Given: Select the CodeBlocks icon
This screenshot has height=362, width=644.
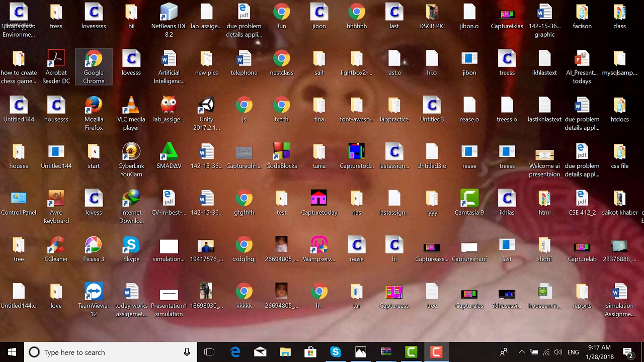Looking at the screenshot, I should click(x=282, y=156).
